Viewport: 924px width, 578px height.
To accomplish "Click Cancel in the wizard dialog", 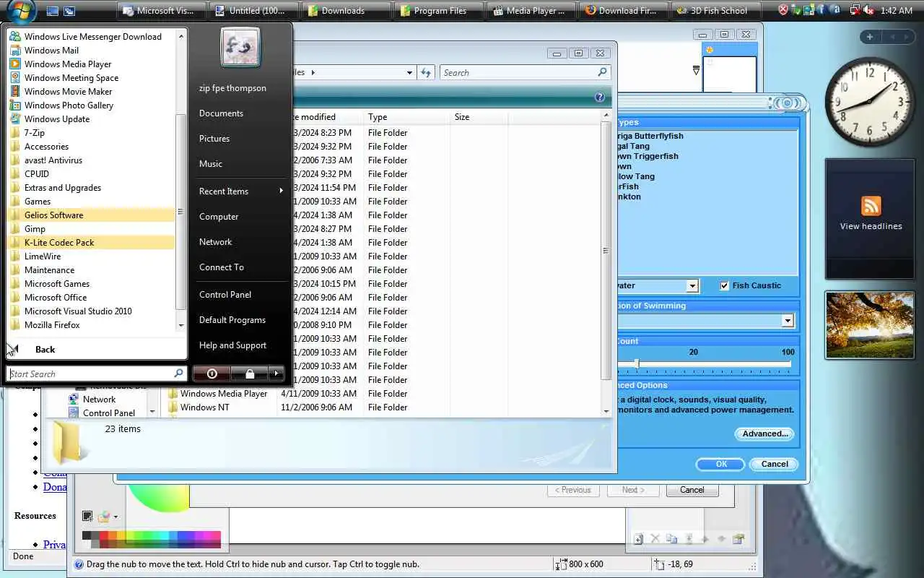I will point(692,490).
